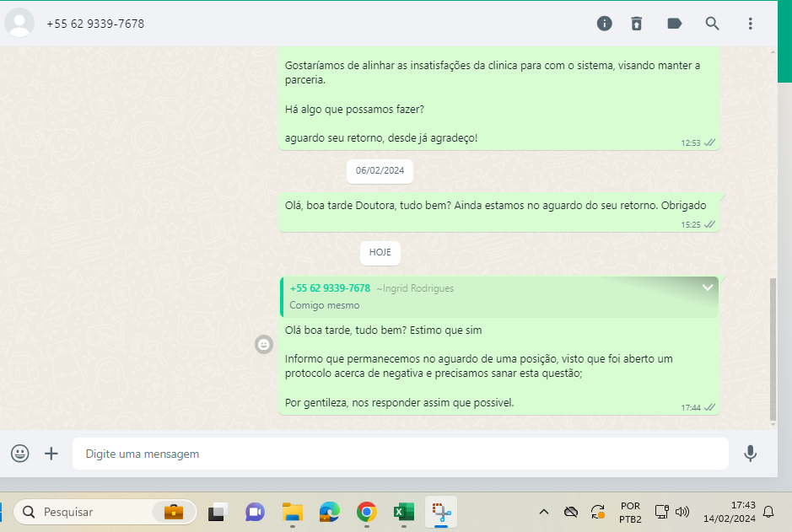Image resolution: width=792 pixels, height=532 pixels.
Task: Open contact profile picture avatar
Action: click(x=19, y=24)
